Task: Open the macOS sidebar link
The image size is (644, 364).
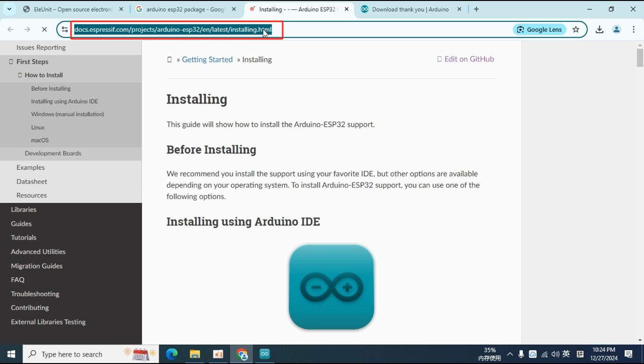Action: [40, 140]
